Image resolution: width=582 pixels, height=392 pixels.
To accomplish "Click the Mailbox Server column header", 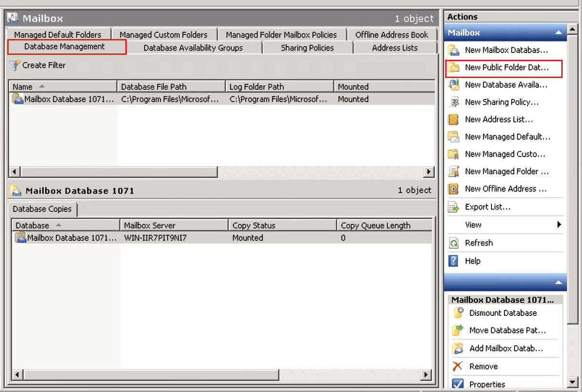I will [x=174, y=225].
